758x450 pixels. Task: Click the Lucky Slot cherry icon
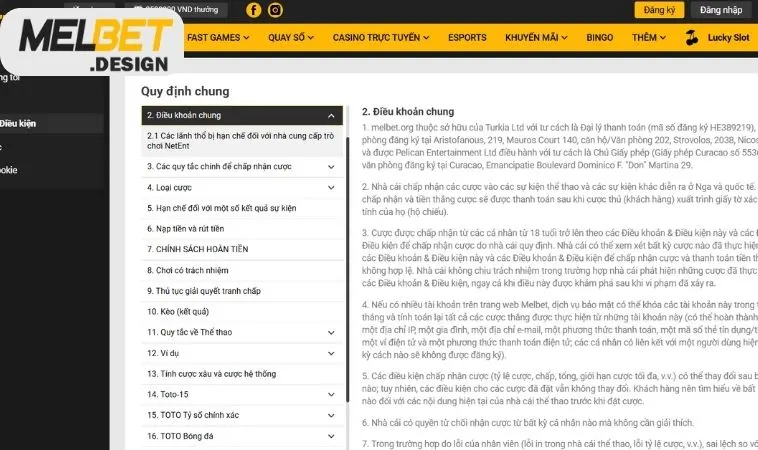coord(692,38)
